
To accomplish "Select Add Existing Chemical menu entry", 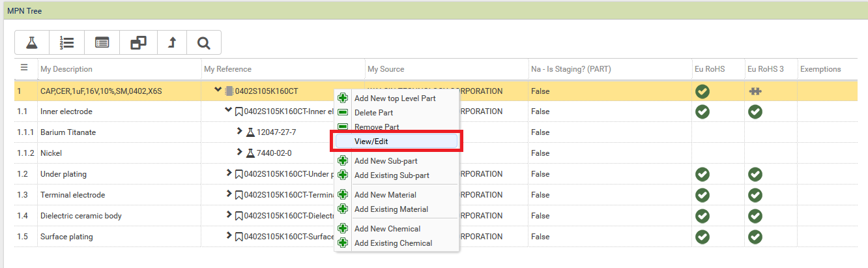I will click(393, 243).
